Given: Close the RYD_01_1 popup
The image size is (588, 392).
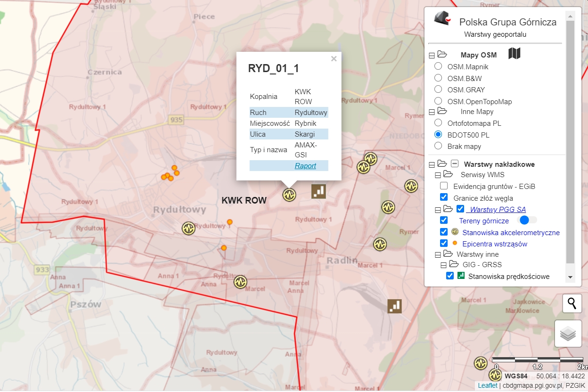Looking at the screenshot, I should [x=334, y=59].
